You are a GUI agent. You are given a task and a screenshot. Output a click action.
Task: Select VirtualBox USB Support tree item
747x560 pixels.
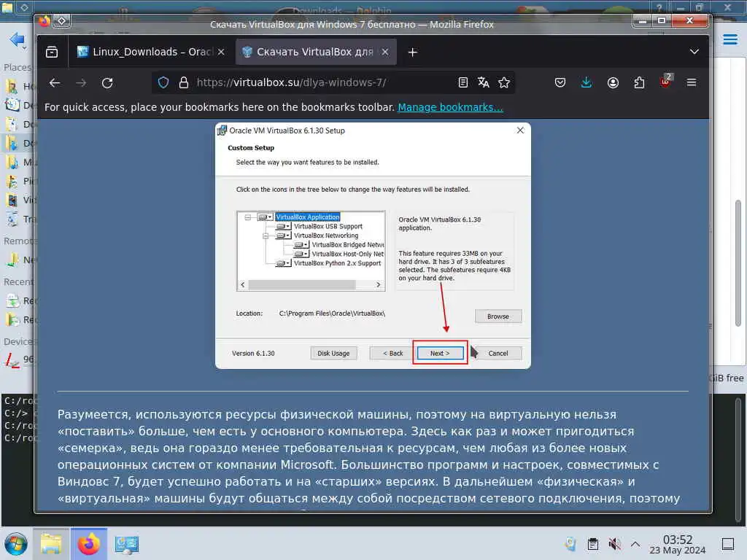(328, 226)
